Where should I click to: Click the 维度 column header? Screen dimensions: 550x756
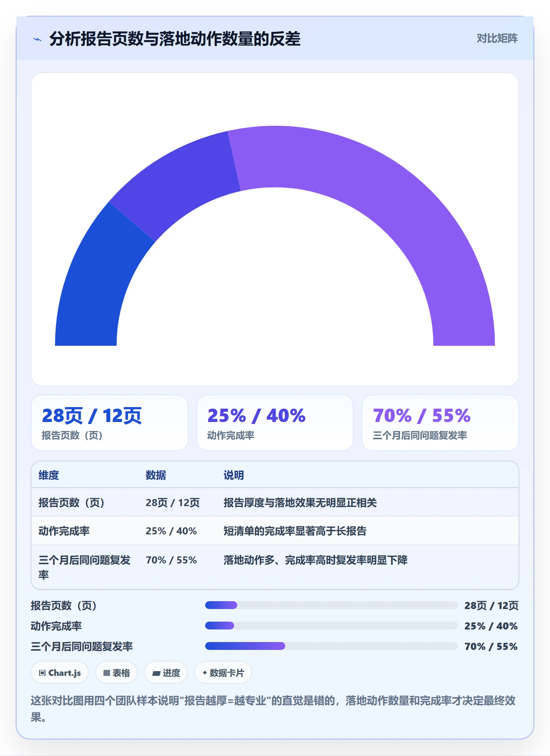click(49, 475)
